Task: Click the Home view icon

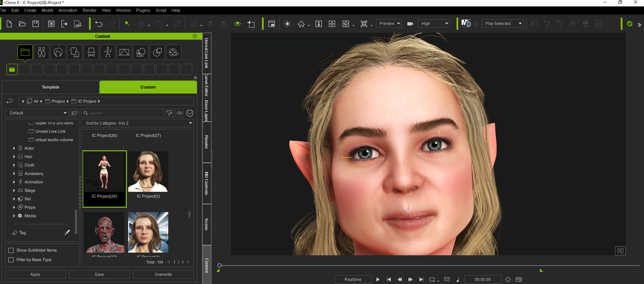Action: click(x=301, y=24)
